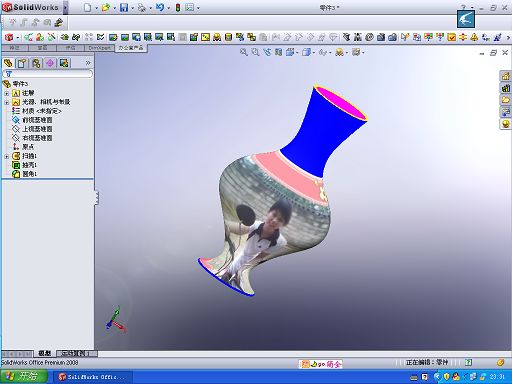Switch to the DimXpertManager tab icon
This screenshot has height=384, width=512.
point(50,63)
